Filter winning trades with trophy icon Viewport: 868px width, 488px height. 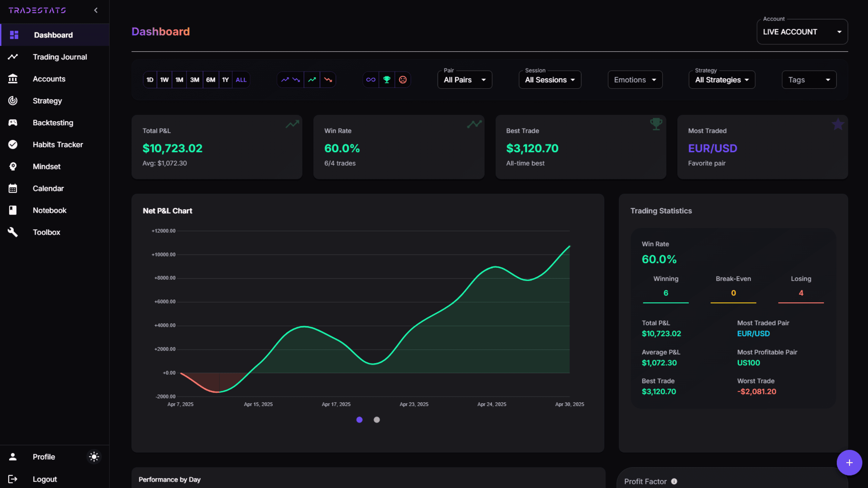(x=387, y=80)
